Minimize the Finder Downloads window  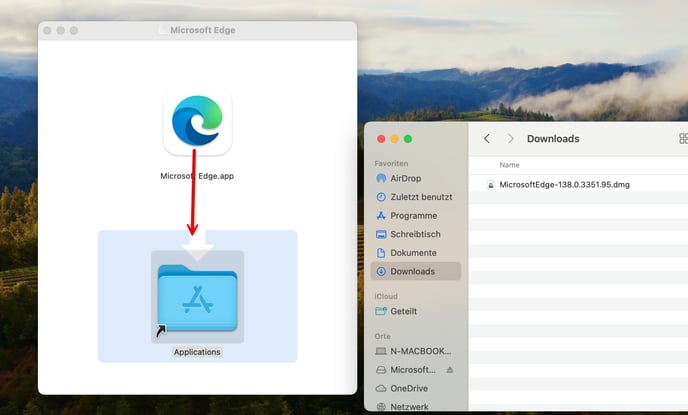point(394,139)
